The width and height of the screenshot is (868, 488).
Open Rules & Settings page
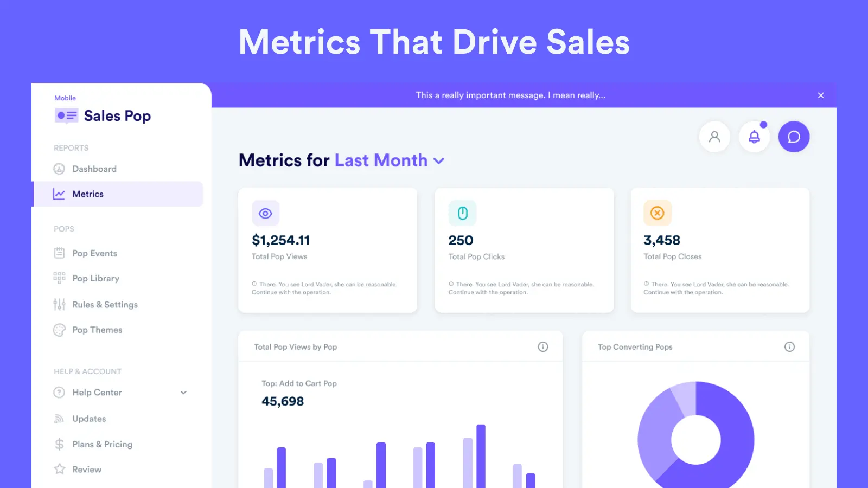[105, 305]
